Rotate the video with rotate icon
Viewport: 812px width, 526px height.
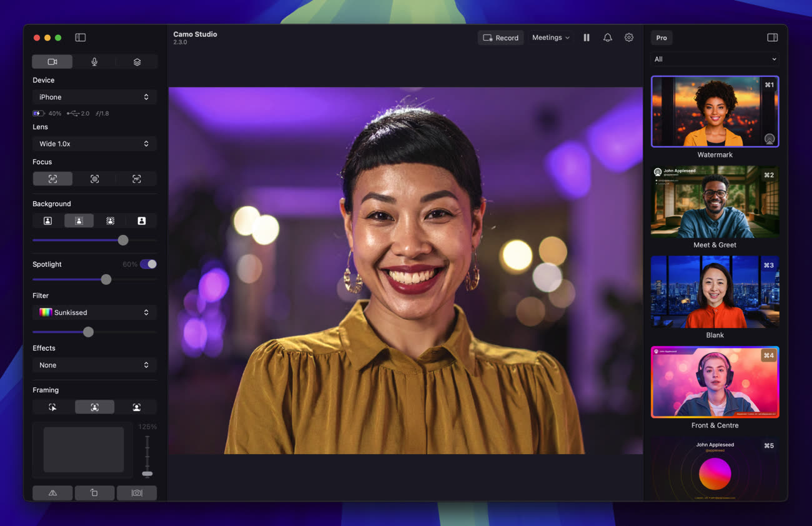pyautogui.click(x=94, y=493)
